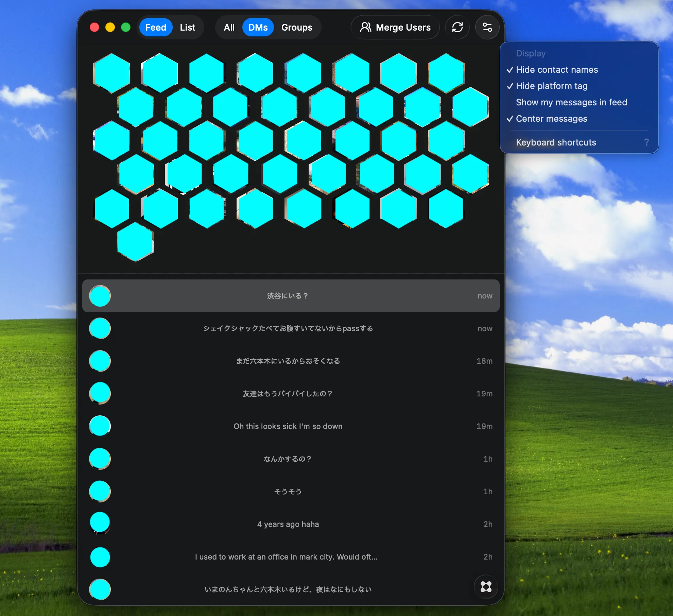
Task: Switch to the Feed view
Action: pyautogui.click(x=156, y=27)
